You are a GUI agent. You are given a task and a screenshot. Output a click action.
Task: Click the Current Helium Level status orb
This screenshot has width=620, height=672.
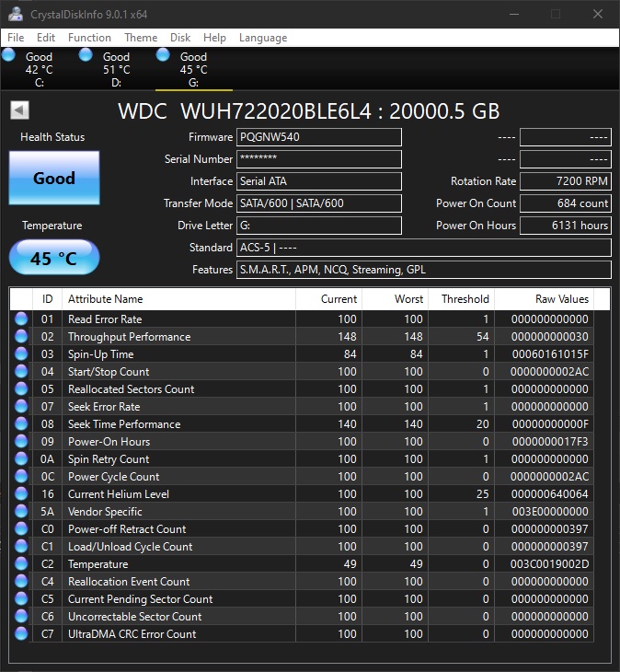tap(21, 493)
